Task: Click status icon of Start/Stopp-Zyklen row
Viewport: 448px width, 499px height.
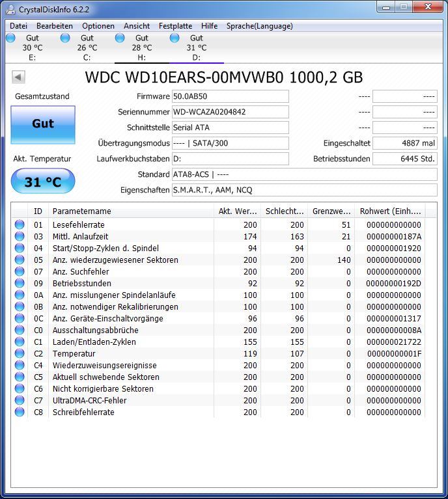Action: tap(20, 248)
